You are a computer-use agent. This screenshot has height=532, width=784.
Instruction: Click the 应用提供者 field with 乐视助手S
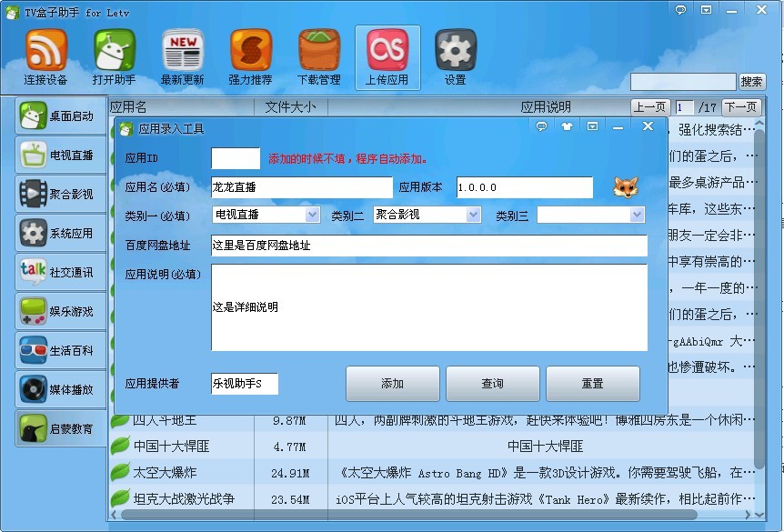point(245,384)
